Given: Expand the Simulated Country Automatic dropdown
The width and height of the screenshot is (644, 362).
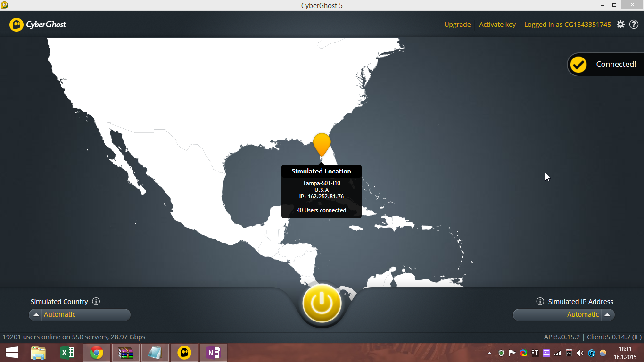Looking at the screenshot, I should coord(80,315).
